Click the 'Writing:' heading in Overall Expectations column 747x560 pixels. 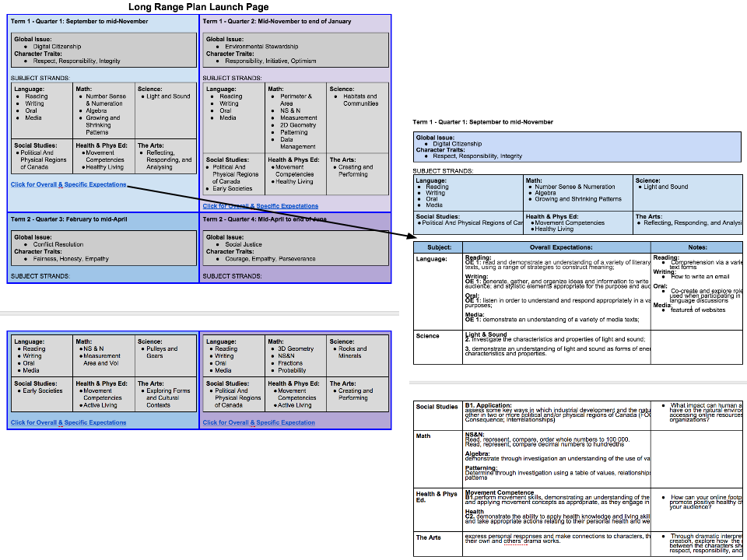pyautogui.click(x=476, y=277)
